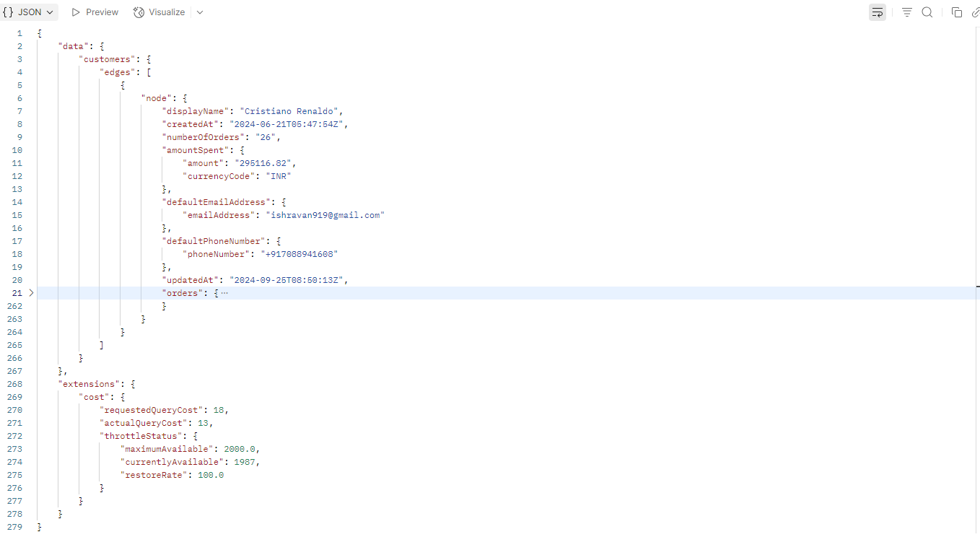Click the "displayName" key
Screen dimensions: 980x537
click(196, 111)
